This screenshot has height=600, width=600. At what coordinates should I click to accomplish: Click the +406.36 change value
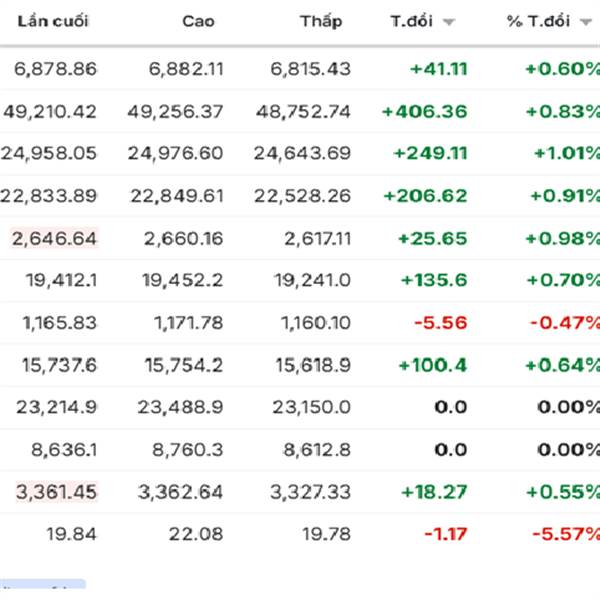point(424,111)
